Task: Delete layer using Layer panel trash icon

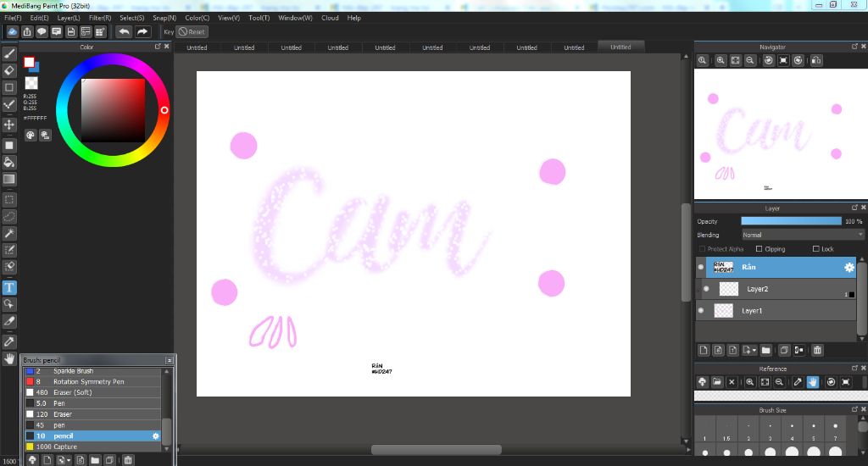Action: tap(817, 350)
